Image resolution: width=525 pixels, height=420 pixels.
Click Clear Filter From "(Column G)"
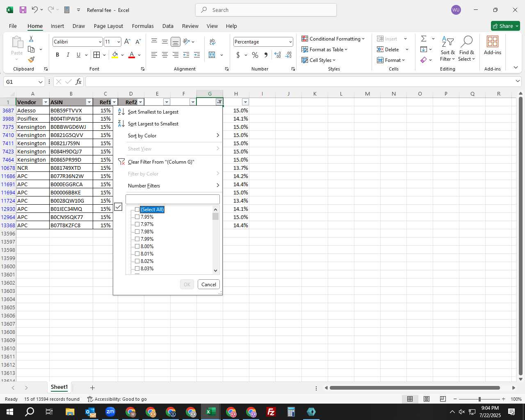(x=168, y=162)
